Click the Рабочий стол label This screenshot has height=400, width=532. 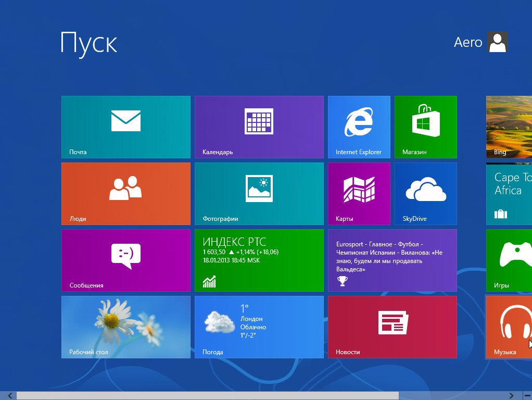[88, 352]
